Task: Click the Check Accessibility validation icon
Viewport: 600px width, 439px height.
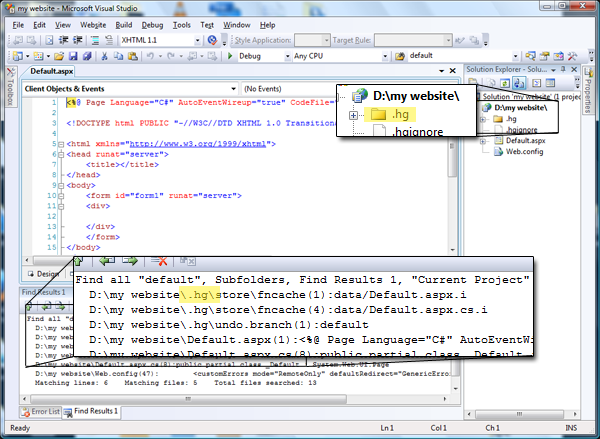Action: point(212,40)
